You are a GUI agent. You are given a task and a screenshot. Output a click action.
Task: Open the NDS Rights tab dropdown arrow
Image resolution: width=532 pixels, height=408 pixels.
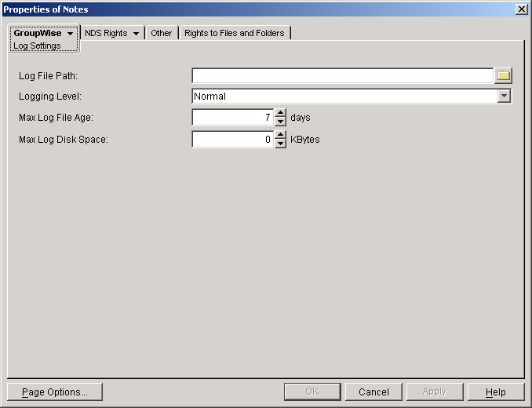pyautogui.click(x=136, y=33)
